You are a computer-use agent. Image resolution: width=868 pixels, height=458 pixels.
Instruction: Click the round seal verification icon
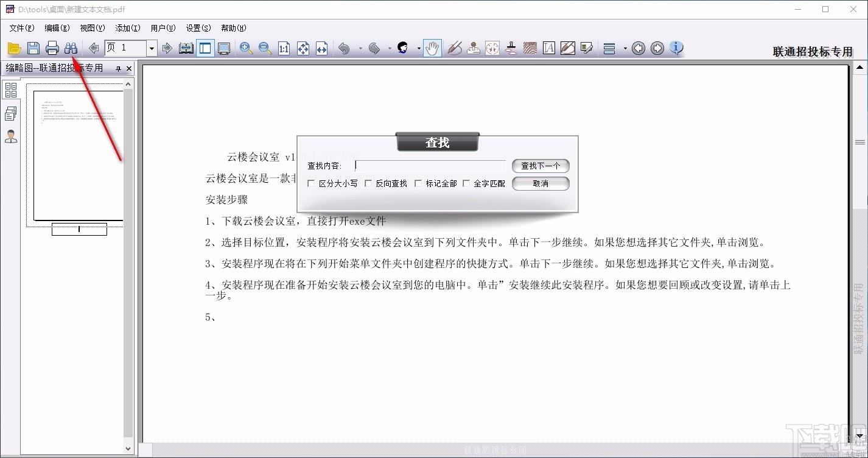tap(492, 48)
